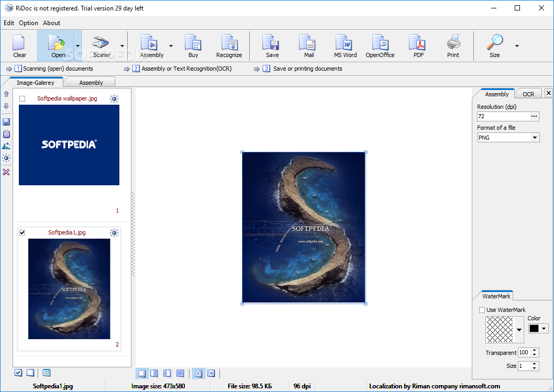Select the Softpedia wallpaper.jpg thumbnail
Image resolution: width=554 pixels, height=392 pixels.
pos(69,145)
